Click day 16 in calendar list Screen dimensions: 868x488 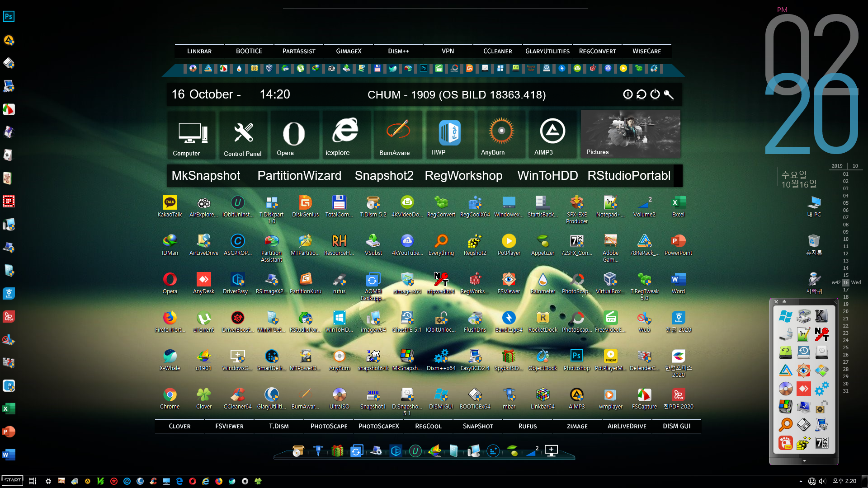(x=845, y=282)
